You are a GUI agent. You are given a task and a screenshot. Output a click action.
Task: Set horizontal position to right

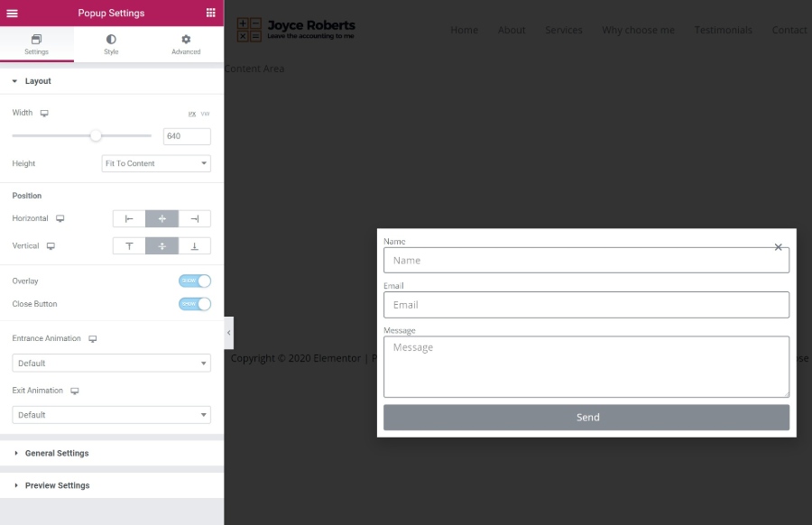194,219
